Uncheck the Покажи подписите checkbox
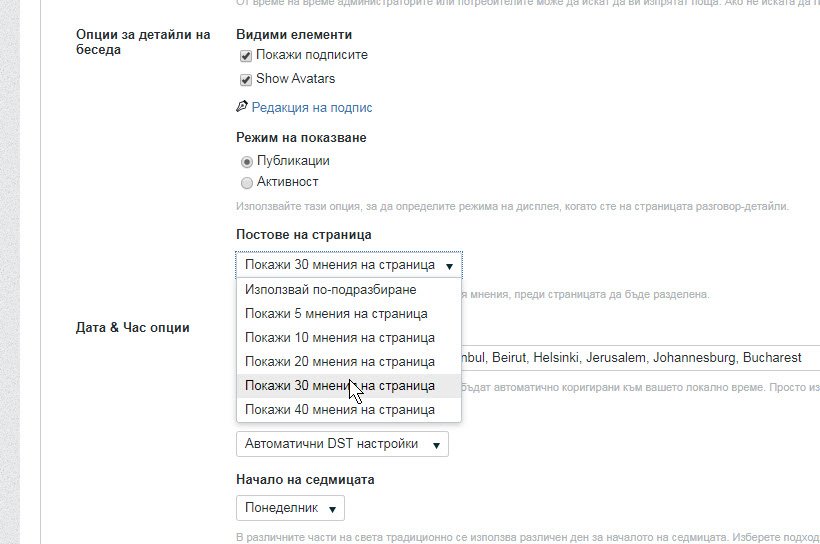This screenshot has width=820, height=544. 246,56
